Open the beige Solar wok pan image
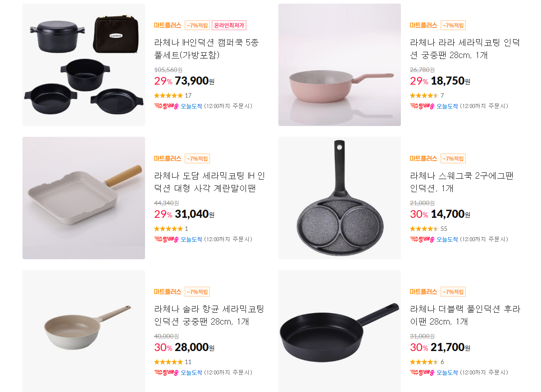Image resolution: width=541 pixels, height=392 pixels. [x=84, y=331]
